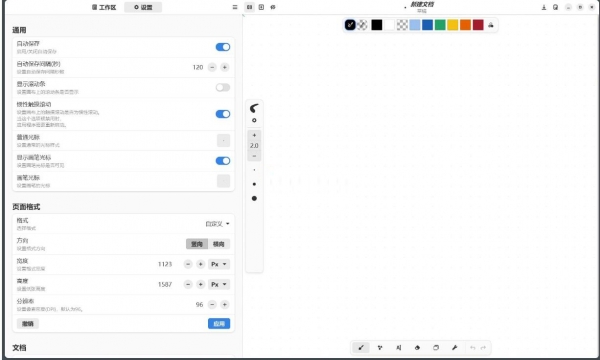Image resolution: width=600 pixels, height=360 pixels.
Task: Pick the white color swatch
Action: [389, 25]
